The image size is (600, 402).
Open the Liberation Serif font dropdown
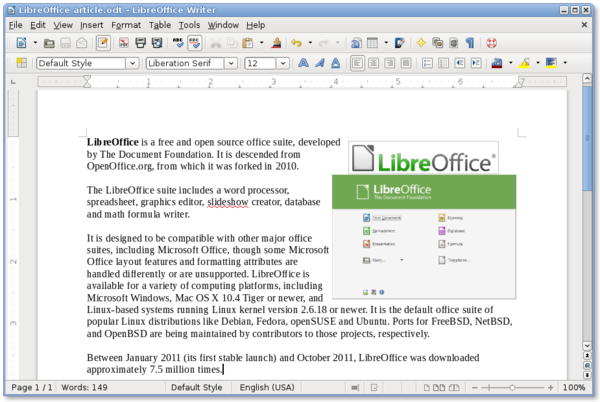(x=231, y=63)
